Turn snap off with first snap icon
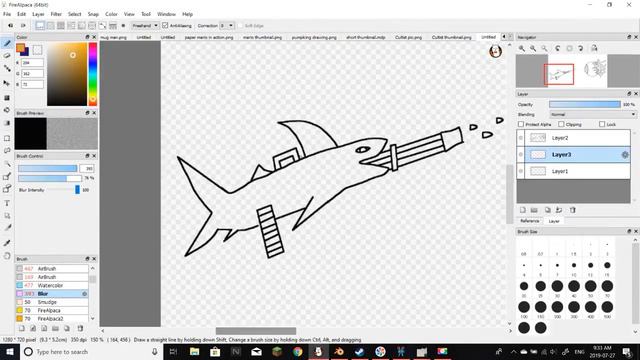 [x=40, y=26]
